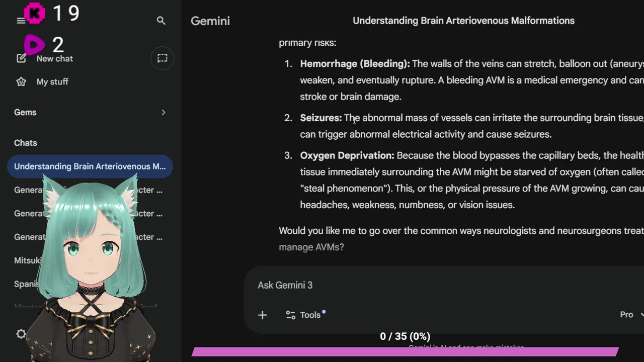Click the pink K counter icon
644x362 pixels.
click(x=34, y=14)
